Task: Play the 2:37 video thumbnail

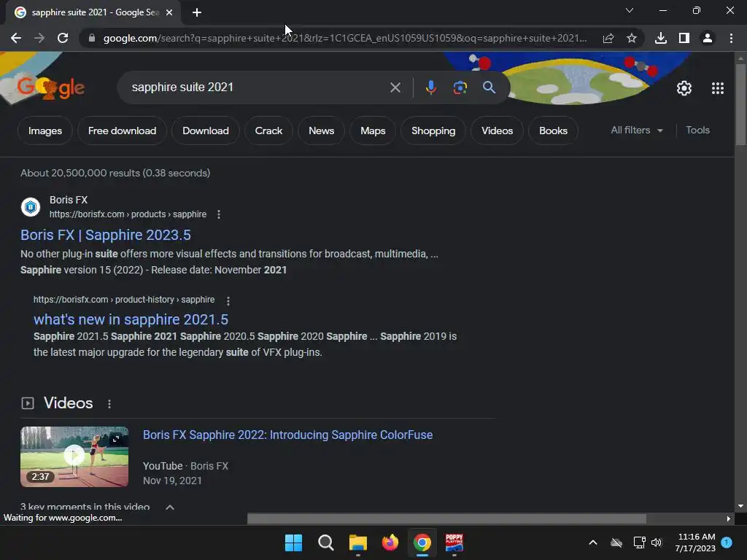Action: click(74, 456)
